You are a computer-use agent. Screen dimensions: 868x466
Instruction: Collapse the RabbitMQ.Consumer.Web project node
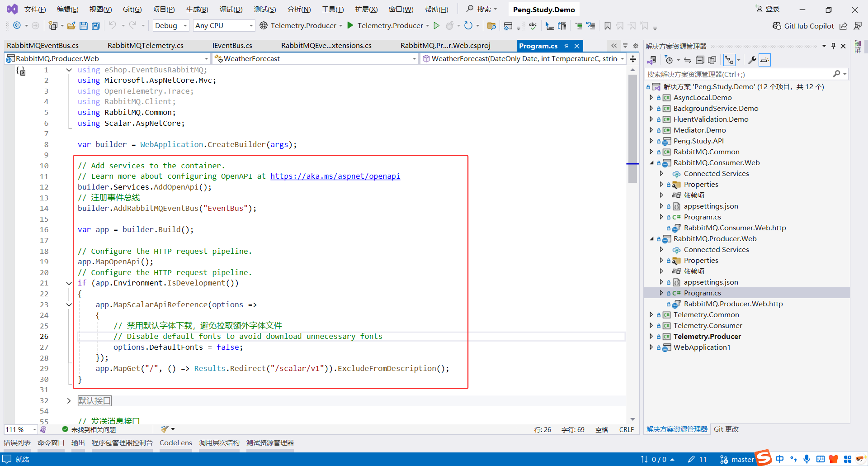click(651, 163)
